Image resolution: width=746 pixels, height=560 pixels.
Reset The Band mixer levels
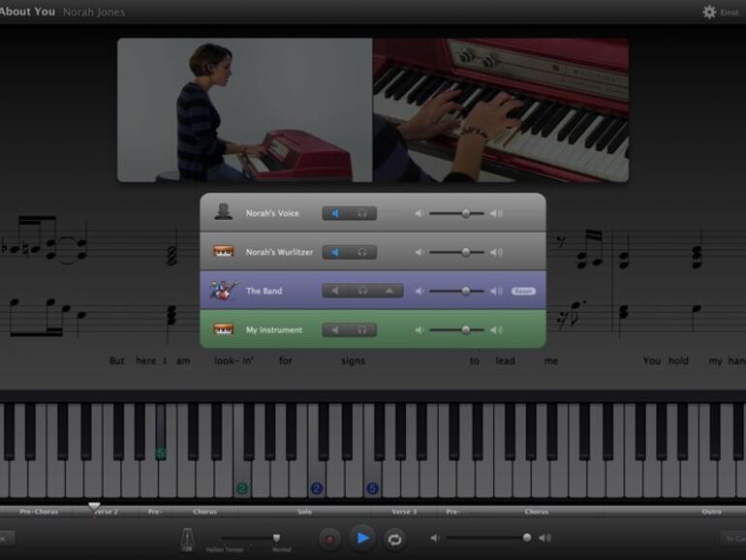(x=523, y=291)
